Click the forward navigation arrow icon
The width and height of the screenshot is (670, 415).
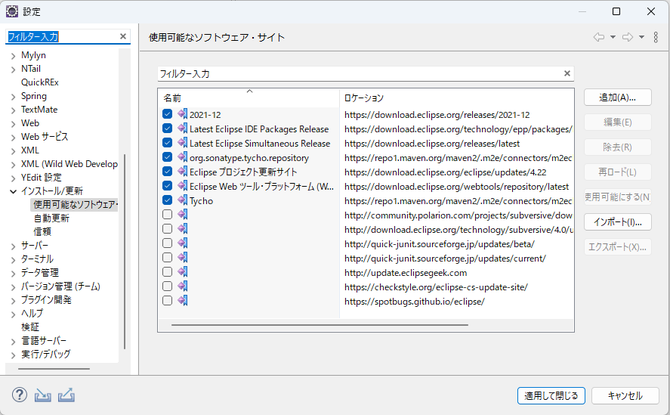[x=627, y=37]
